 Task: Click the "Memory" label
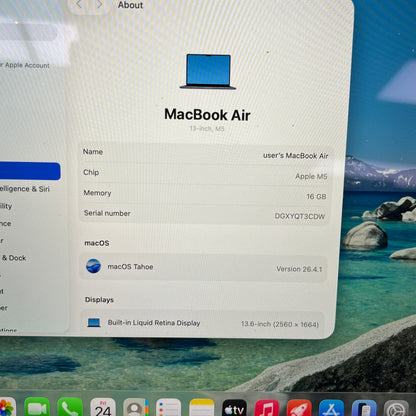(97, 193)
